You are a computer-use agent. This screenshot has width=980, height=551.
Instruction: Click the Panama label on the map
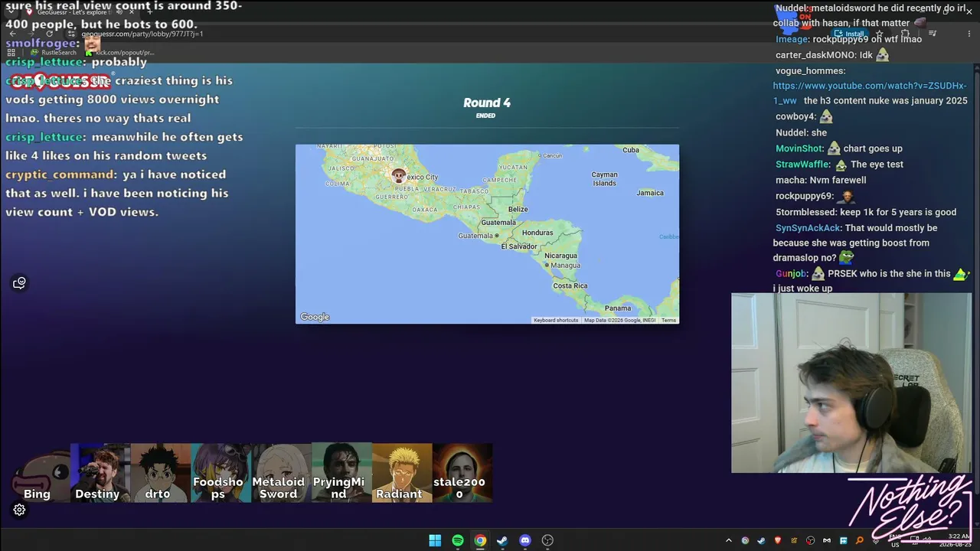click(618, 308)
